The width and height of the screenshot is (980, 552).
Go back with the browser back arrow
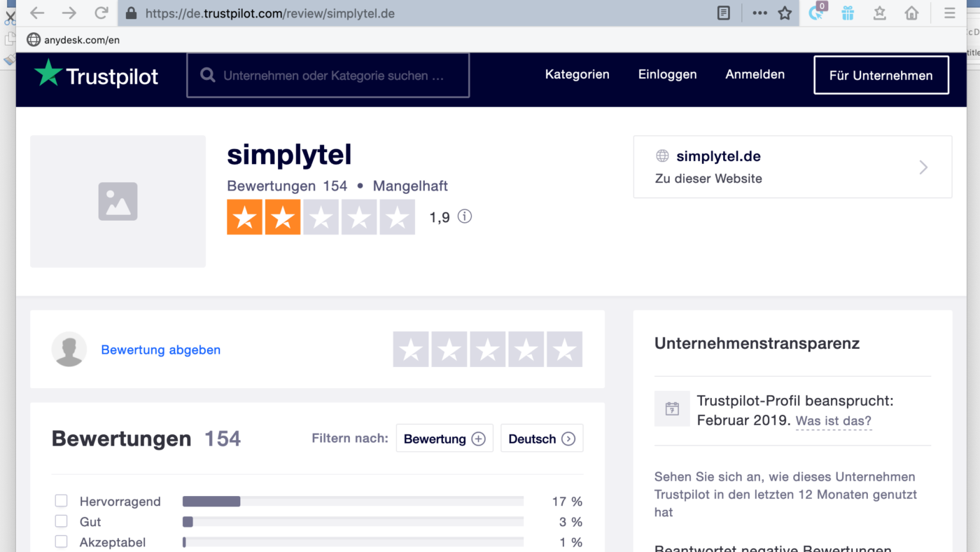coord(36,13)
